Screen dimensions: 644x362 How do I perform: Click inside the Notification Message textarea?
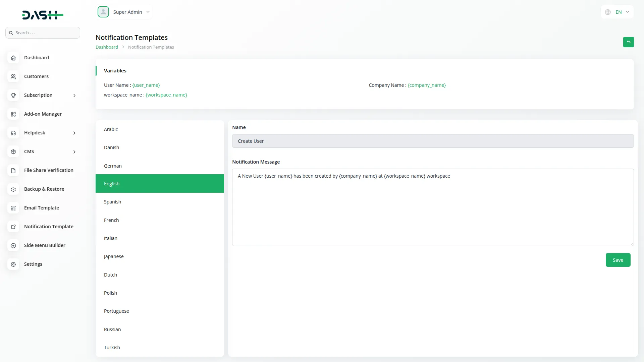point(433,207)
